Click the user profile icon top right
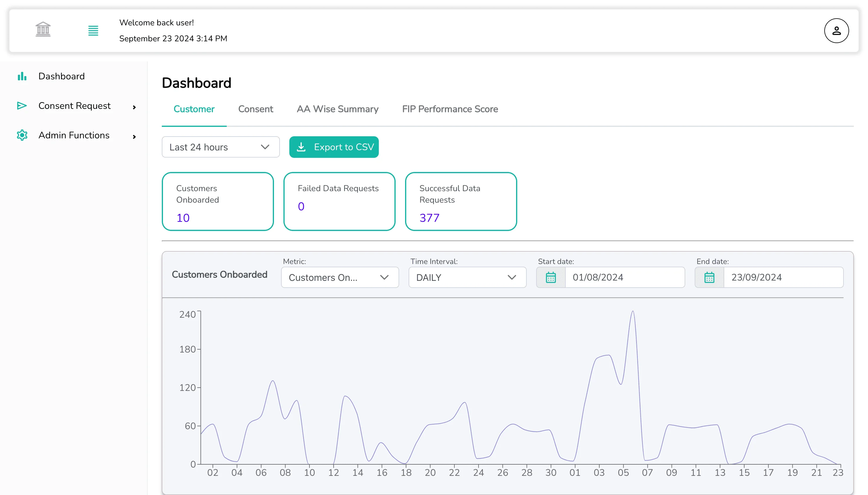The height and width of the screenshot is (495, 868). (x=836, y=30)
